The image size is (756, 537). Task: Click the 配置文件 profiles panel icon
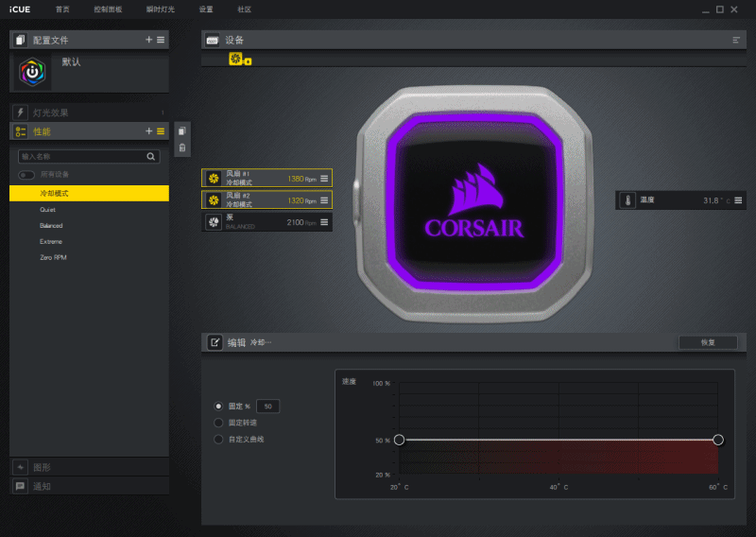(x=20, y=40)
